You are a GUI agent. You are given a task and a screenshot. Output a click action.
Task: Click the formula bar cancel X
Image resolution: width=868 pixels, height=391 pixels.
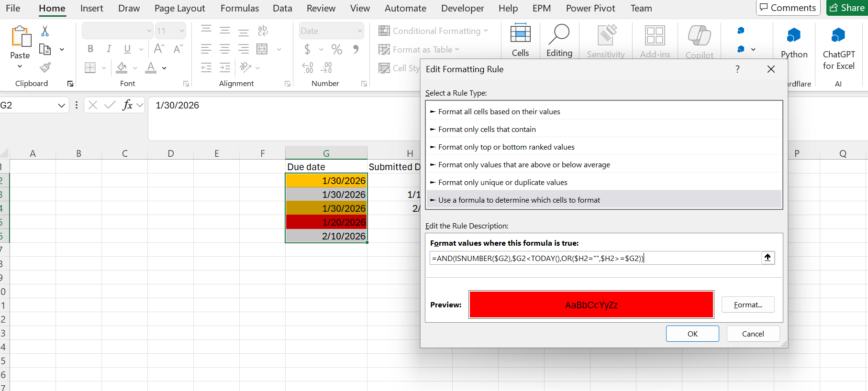click(93, 105)
